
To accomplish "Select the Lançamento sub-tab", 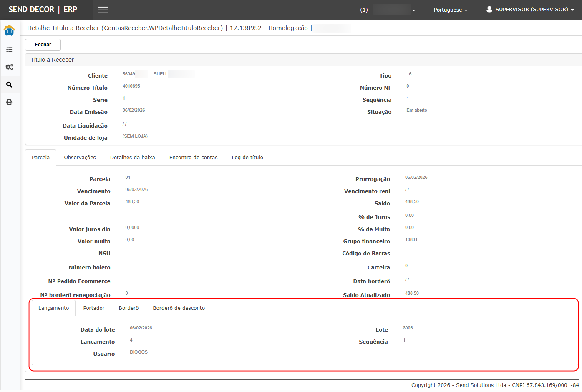I will click(54, 308).
